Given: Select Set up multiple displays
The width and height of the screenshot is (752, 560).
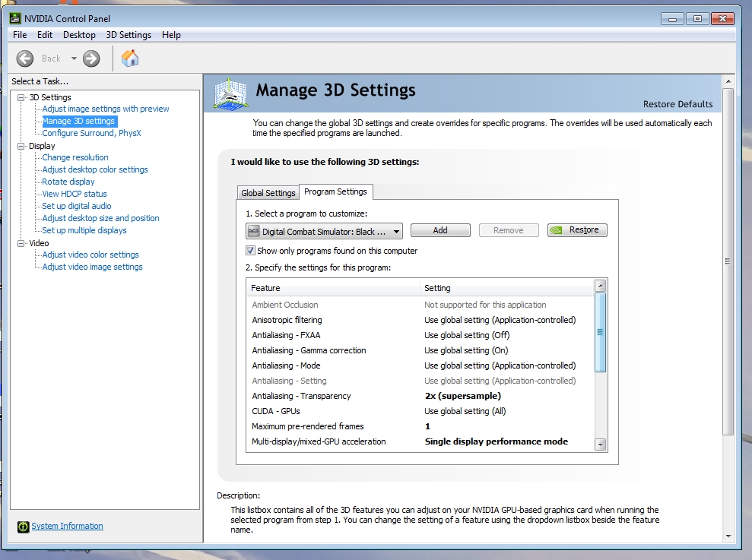Looking at the screenshot, I should [84, 230].
